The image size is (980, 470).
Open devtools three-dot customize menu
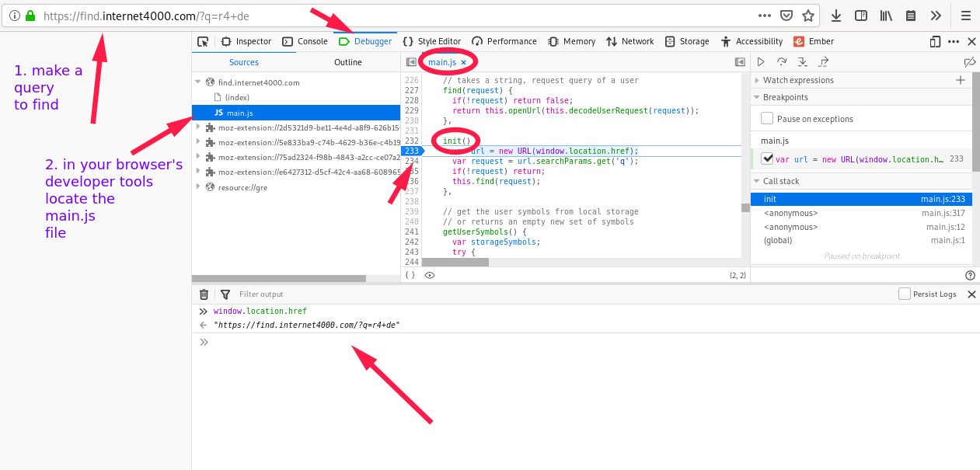click(x=954, y=42)
